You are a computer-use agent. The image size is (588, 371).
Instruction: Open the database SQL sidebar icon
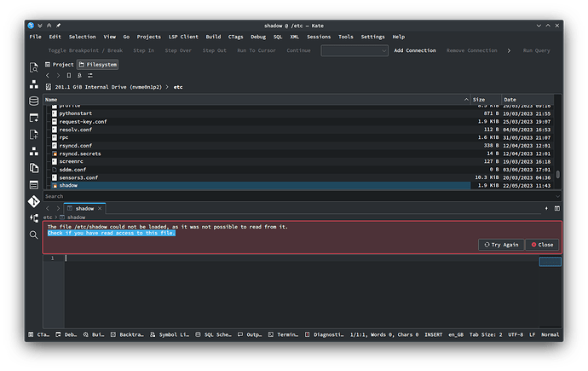click(x=34, y=101)
